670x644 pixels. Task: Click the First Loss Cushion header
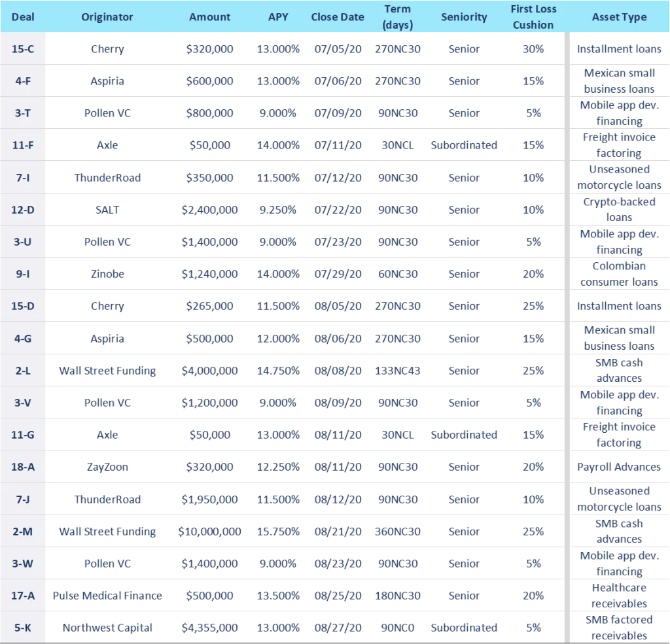[533, 17]
